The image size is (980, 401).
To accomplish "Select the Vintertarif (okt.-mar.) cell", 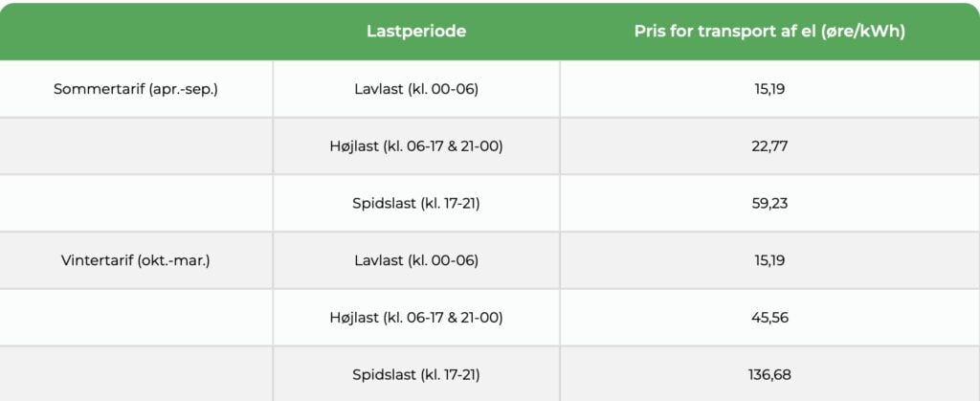I will coord(136,260).
